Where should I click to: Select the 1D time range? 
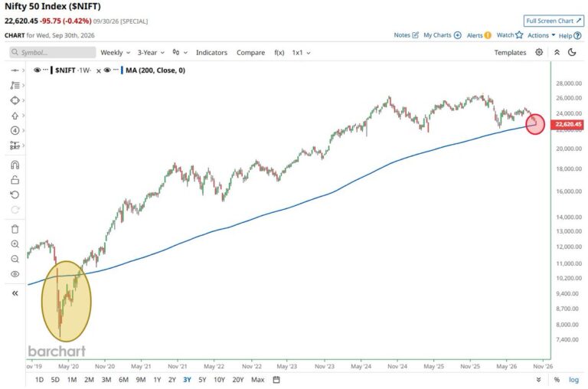click(x=39, y=380)
